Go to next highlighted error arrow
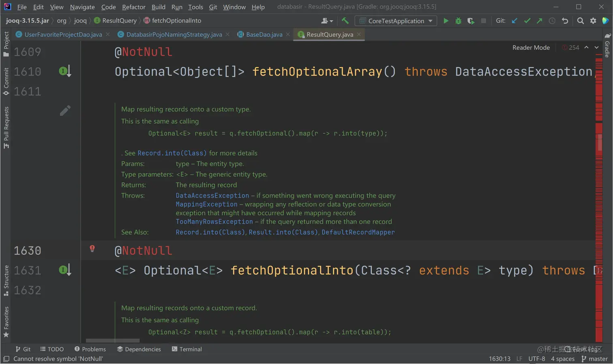Viewport: 613px width, 364px height. pos(597,47)
